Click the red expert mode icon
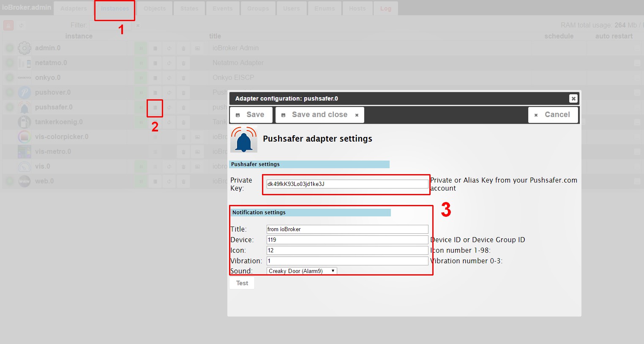This screenshot has height=344, width=644. tap(8, 25)
